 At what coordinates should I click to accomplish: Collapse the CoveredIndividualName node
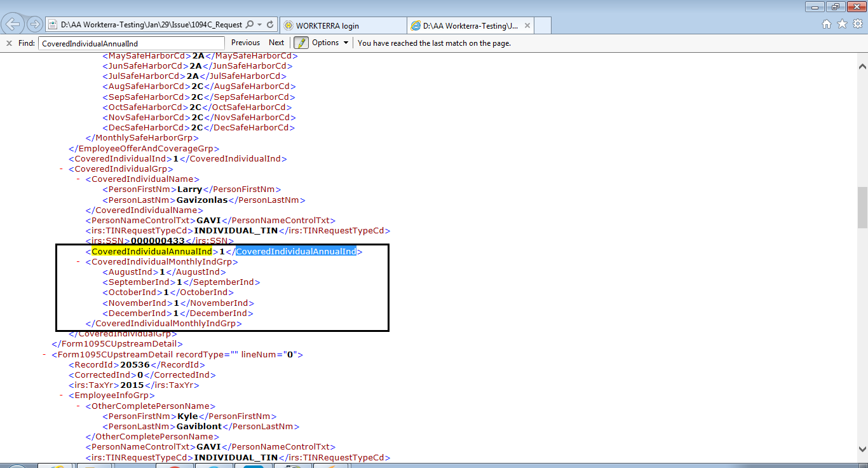click(x=79, y=179)
